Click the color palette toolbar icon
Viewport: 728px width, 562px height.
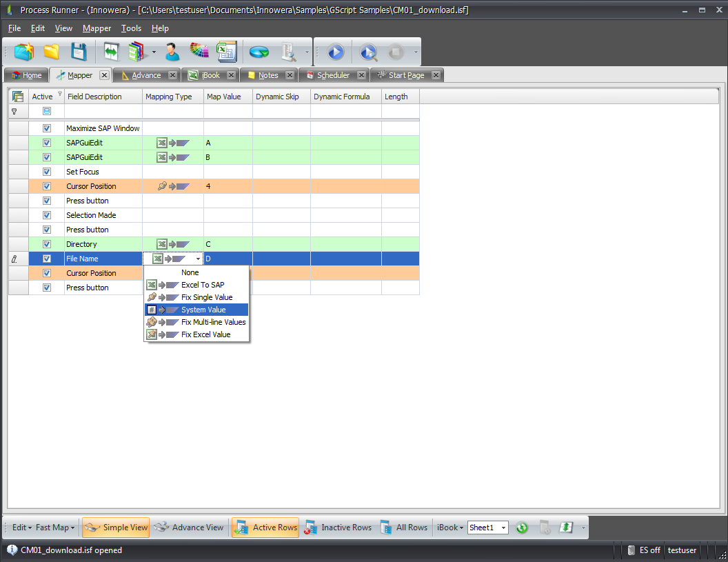[199, 52]
